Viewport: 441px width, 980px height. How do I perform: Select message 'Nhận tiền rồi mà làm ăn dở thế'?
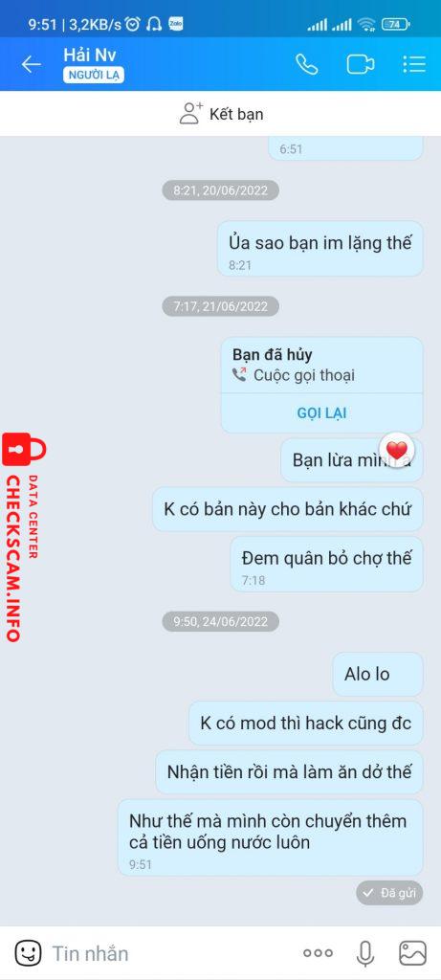[289, 772]
